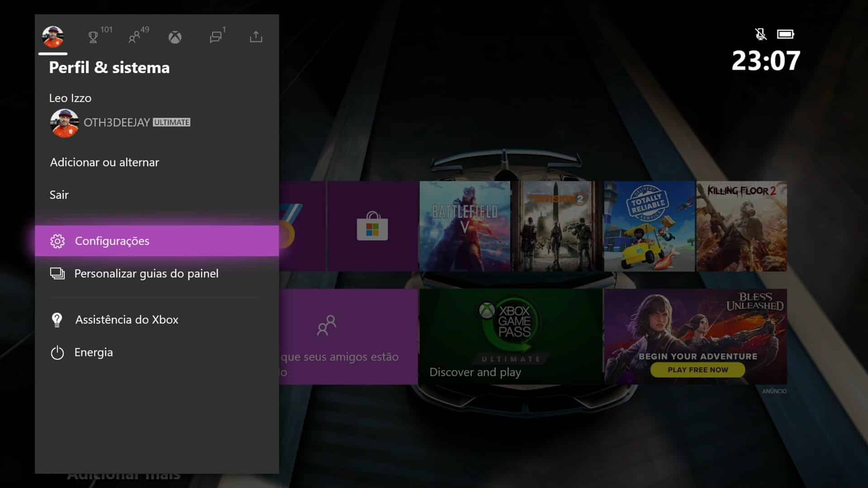Open the Microsoft Store tile
The image size is (868, 488).
point(372,226)
